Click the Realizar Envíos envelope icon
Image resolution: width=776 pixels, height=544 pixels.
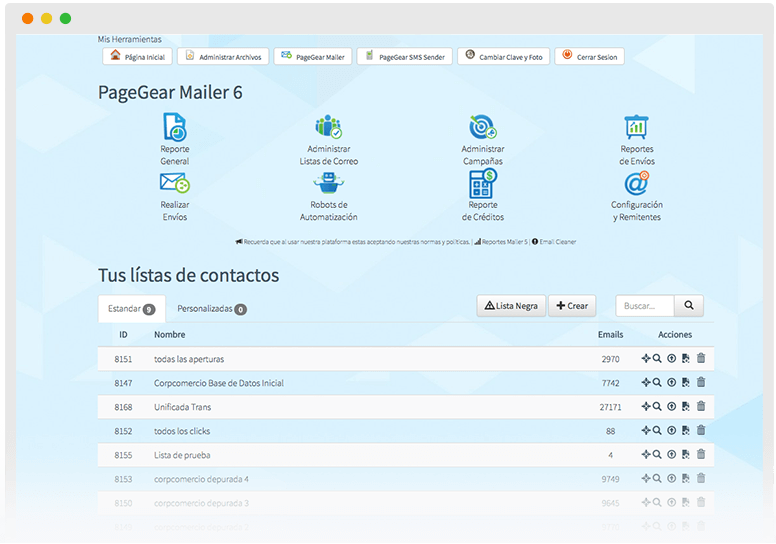pos(174,184)
